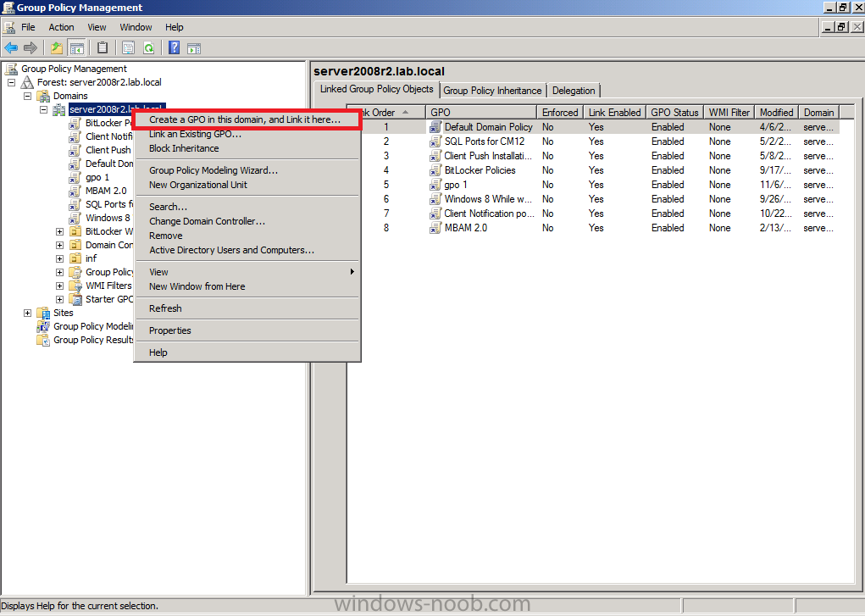The image size is (865, 616).
Task: Click the Forest triangle icon in tree
Action: tap(27, 82)
